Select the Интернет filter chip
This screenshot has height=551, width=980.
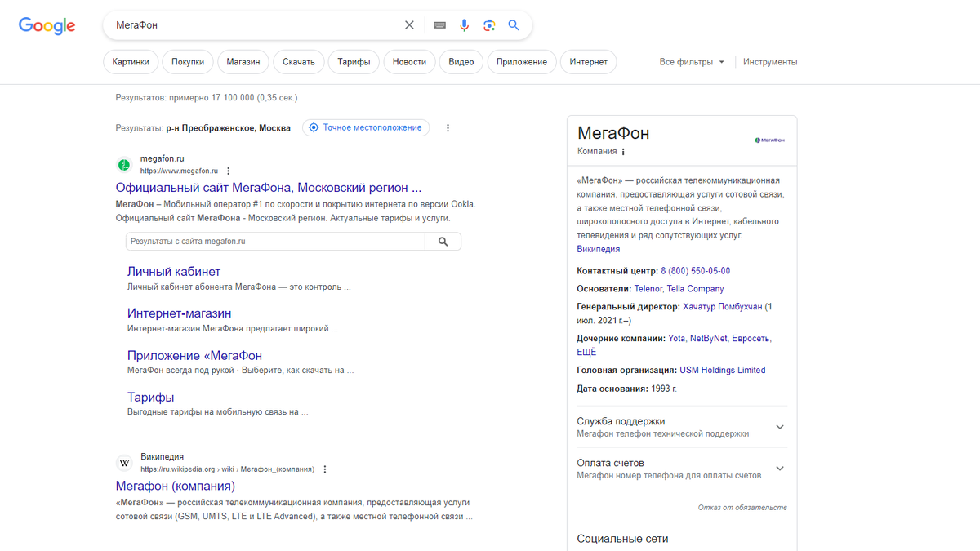coord(589,62)
